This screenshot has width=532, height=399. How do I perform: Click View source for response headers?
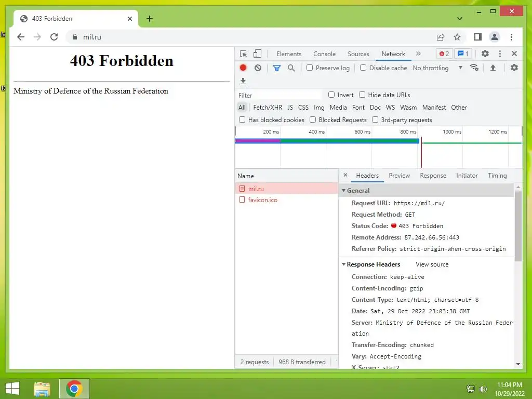(x=432, y=264)
